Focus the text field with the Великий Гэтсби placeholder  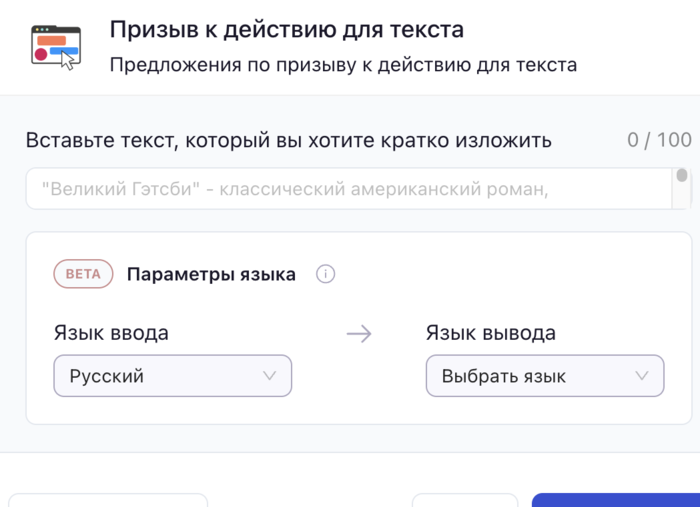point(350,188)
